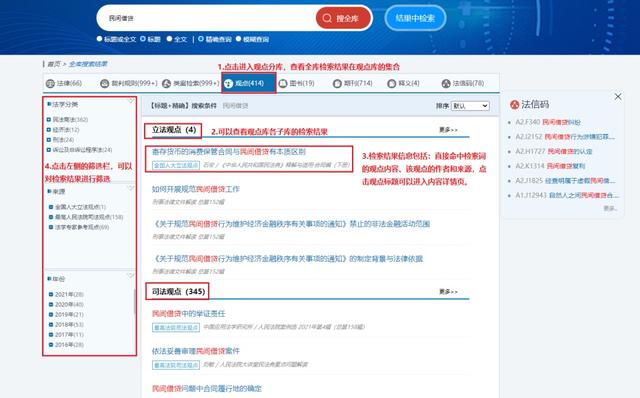
Task: Open the 排序 默认 dropdown
Action: tap(470, 106)
